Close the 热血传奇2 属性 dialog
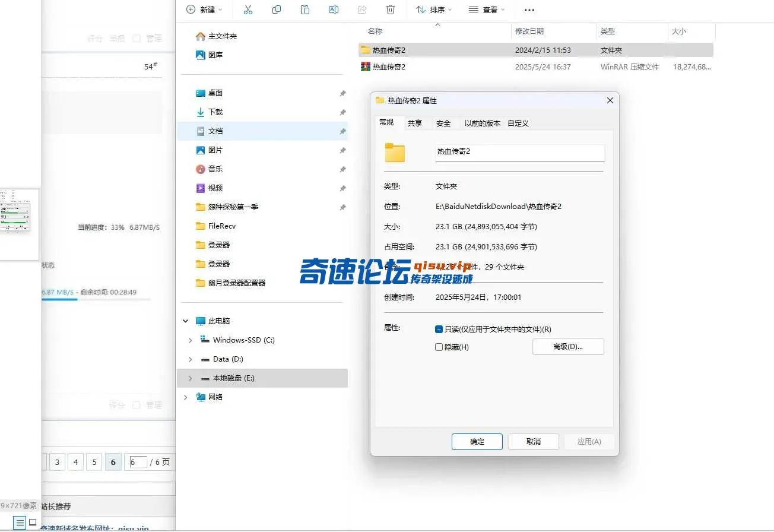This screenshot has height=532, width=774. (x=610, y=101)
